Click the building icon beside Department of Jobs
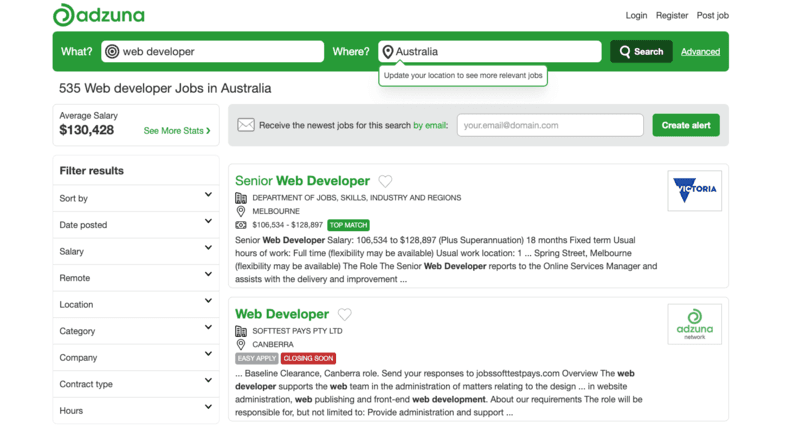 point(241,198)
